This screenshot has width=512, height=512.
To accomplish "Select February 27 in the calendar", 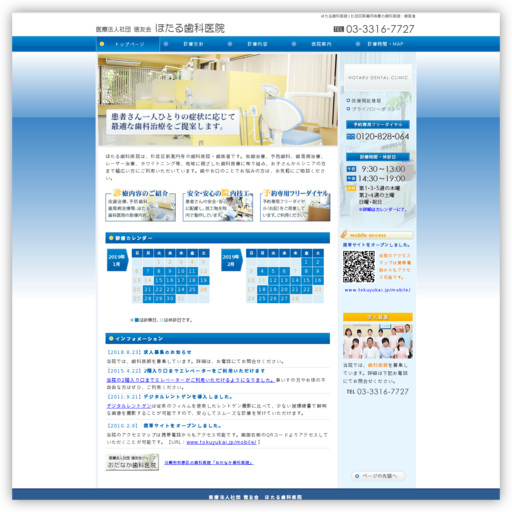I will pos(284,299).
